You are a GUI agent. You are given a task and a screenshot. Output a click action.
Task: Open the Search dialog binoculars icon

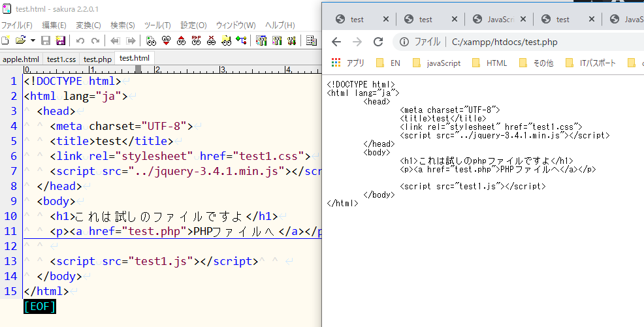[151, 40]
